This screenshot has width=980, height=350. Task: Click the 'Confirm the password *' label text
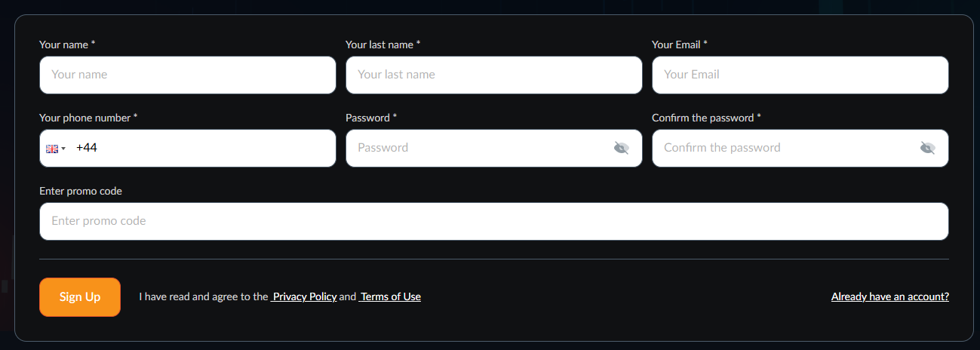[x=706, y=118]
